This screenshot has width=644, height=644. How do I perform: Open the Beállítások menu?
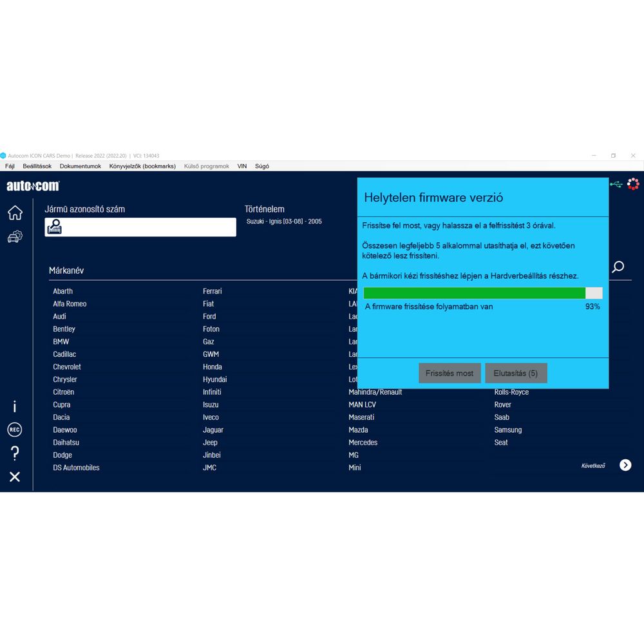click(37, 166)
